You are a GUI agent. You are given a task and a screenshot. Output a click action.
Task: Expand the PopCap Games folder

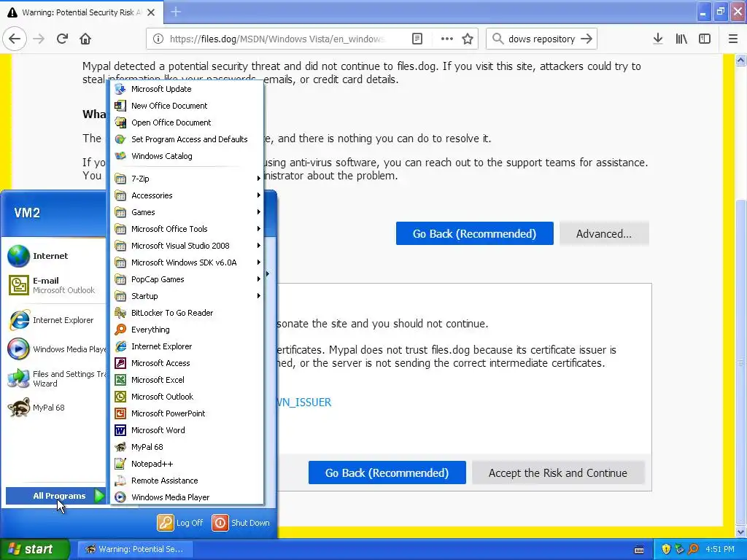point(187,279)
